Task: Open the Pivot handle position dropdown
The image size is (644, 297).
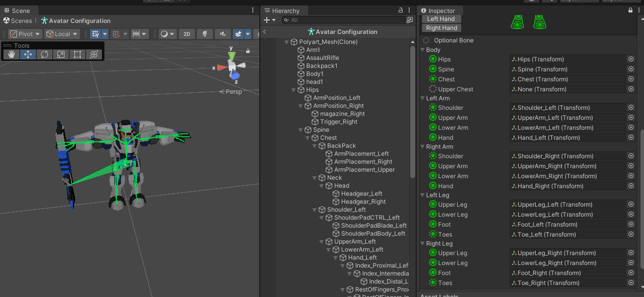Action: (x=25, y=34)
